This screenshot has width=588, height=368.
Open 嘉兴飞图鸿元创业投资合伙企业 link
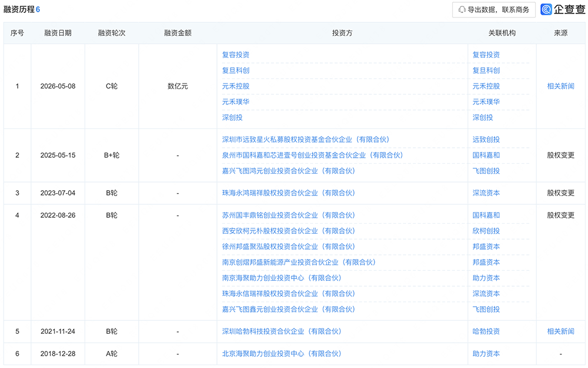(288, 171)
